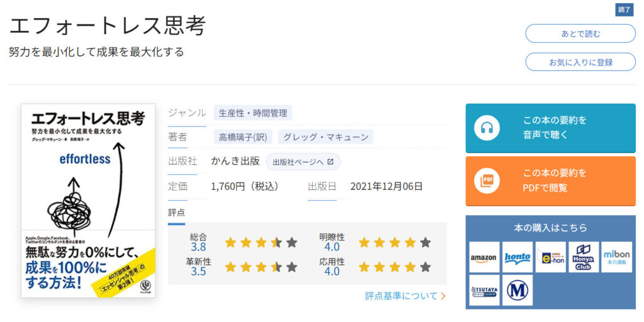Click the エフォートレス思考 book cover thumbnail
Image resolution: width=644 pixels, height=322 pixels.
[88, 201]
